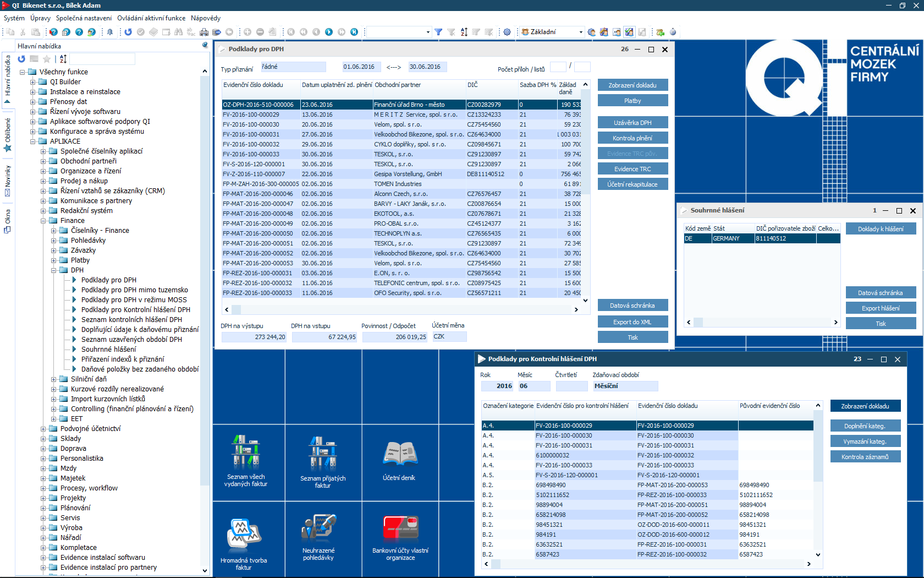Click the Neuhrazené pohledávky tile
924x578 pixels.
coord(318,538)
